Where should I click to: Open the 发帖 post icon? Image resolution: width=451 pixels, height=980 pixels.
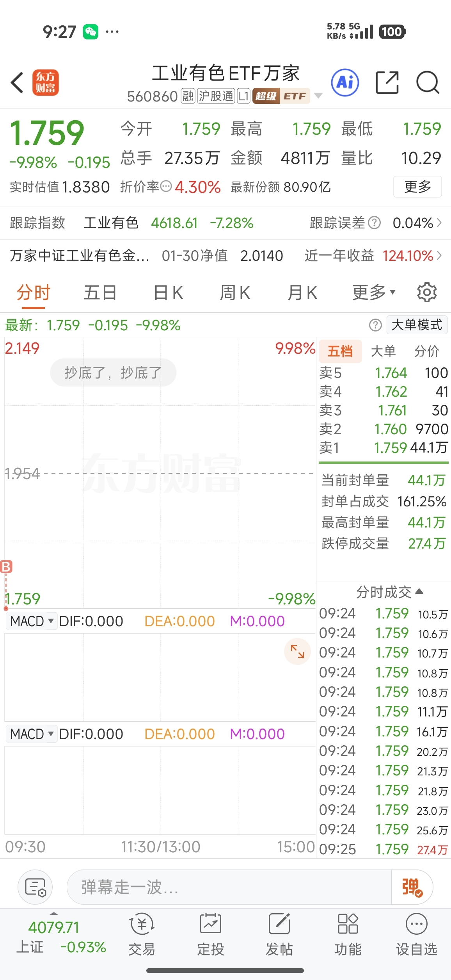pyautogui.click(x=279, y=934)
